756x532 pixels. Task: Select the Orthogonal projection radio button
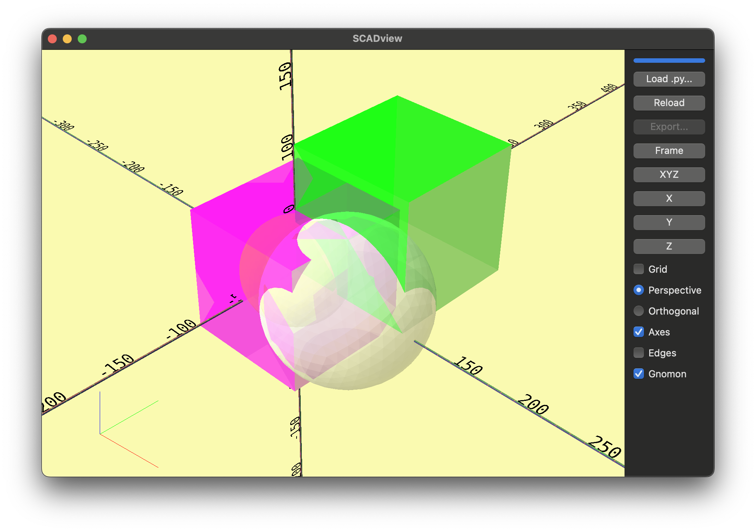[638, 311]
